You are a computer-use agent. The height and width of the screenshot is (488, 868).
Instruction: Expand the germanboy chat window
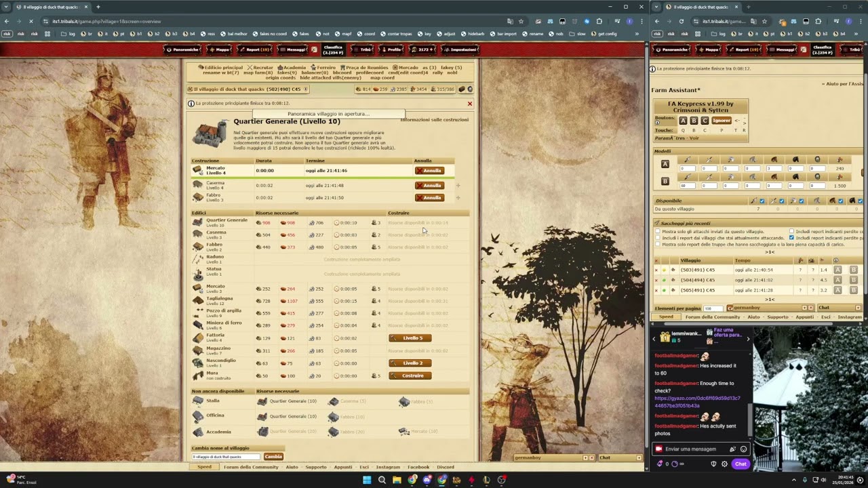point(586,457)
